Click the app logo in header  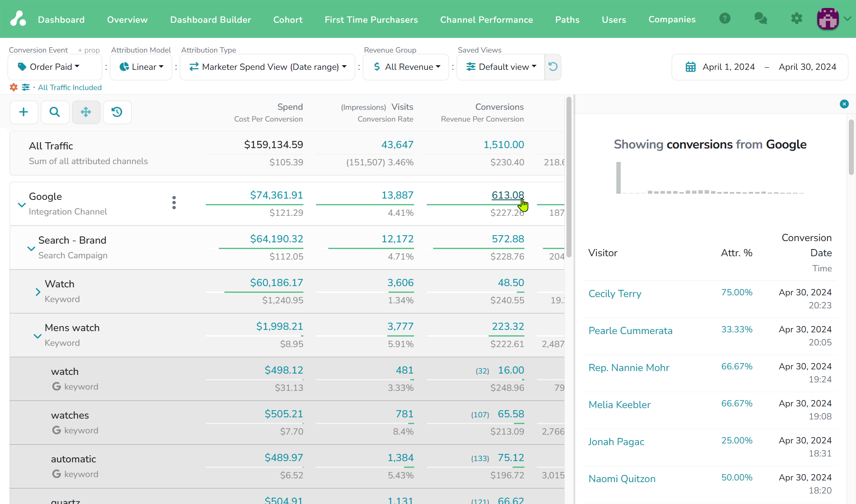click(x=18, y=19)
